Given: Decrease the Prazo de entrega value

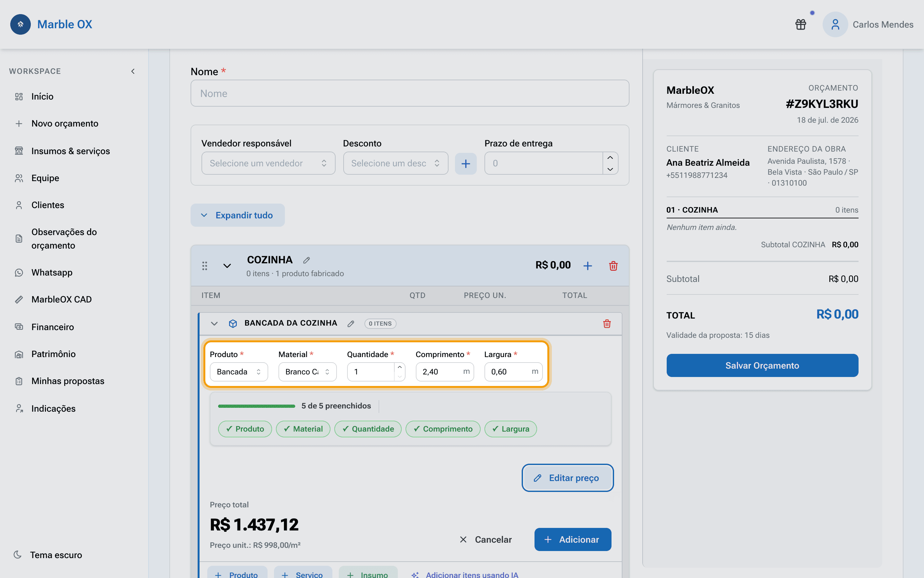Looking at the screenshot, I should pos(610,169).
